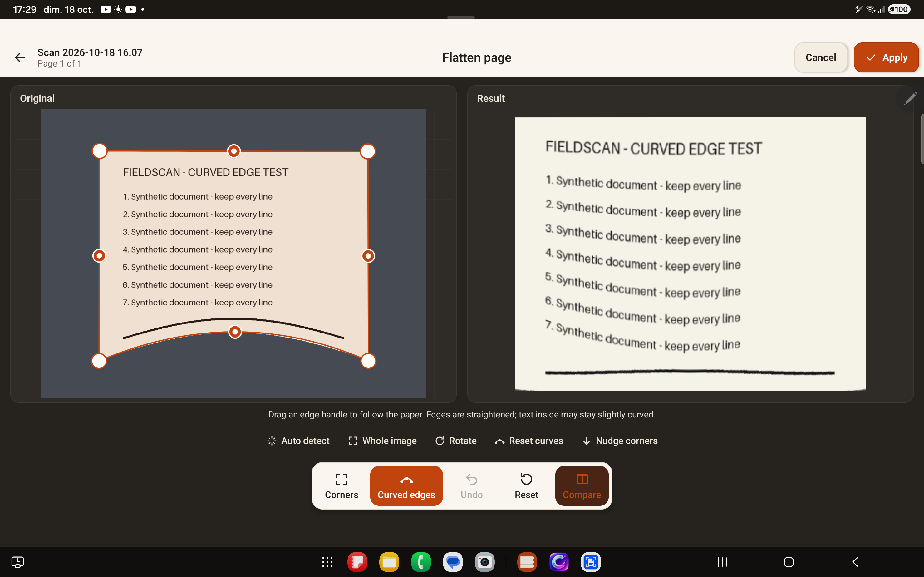
Task: Select the right edge midpoint handle
Action: tap(368, 256)
